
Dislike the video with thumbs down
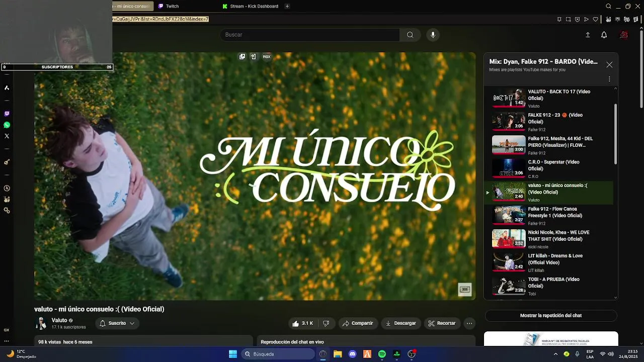pyautogui.click(x=326, y=323)
